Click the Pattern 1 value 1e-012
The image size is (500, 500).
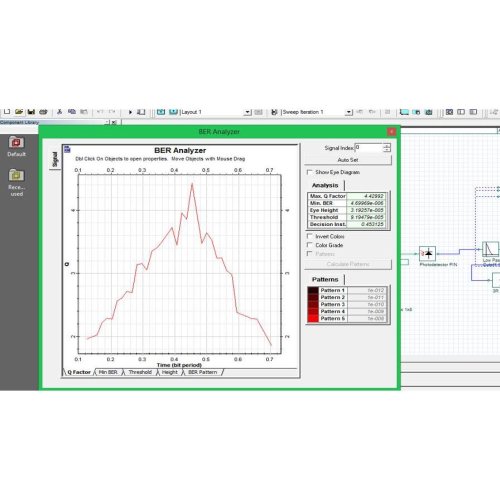[x=367, y=290]
